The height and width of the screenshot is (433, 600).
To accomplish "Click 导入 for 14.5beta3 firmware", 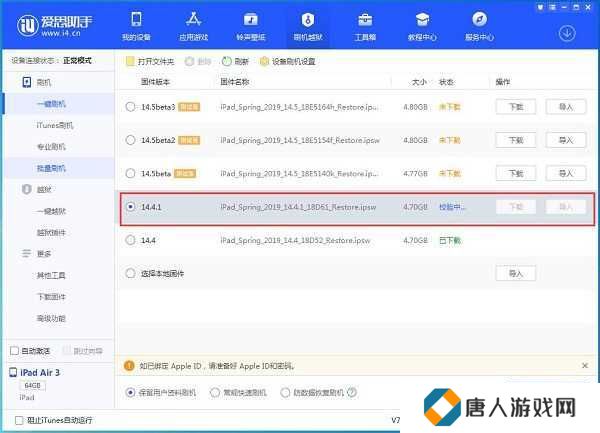I will click(x=566, y=107).
